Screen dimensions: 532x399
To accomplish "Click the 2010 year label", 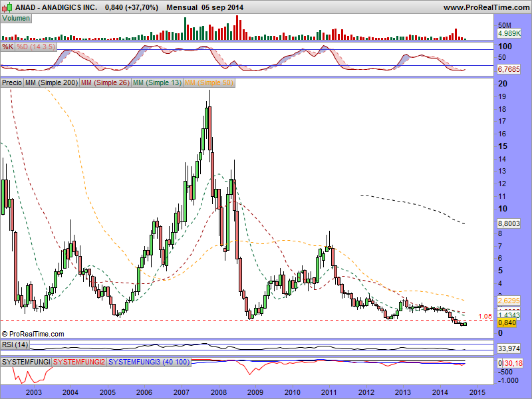I will [293, 392].
